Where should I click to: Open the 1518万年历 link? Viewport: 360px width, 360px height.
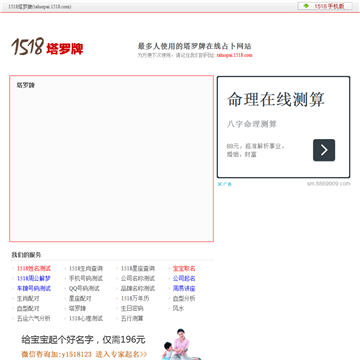tap(135, 298)
